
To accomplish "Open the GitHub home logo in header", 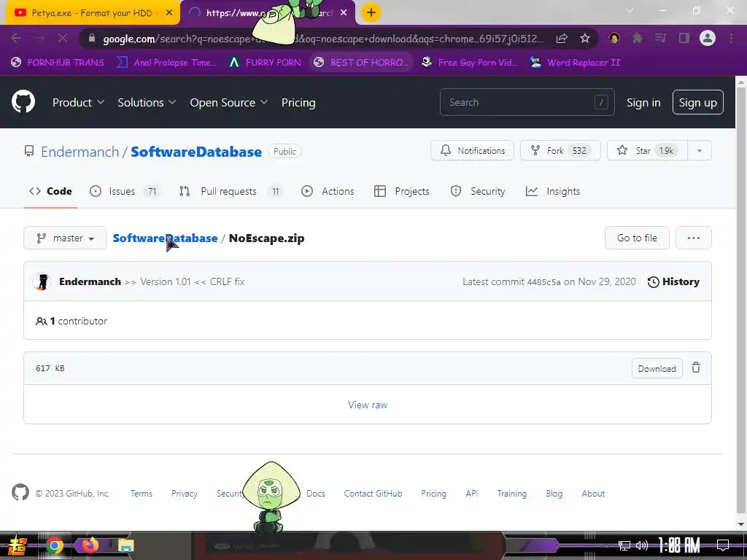I will tap(23, 102).
